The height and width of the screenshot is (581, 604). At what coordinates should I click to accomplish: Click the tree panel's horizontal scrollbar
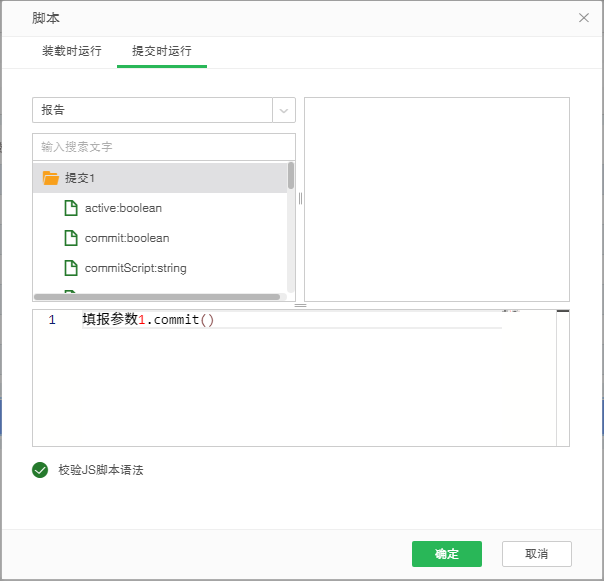pyautogui.click(x=157, y=297)
